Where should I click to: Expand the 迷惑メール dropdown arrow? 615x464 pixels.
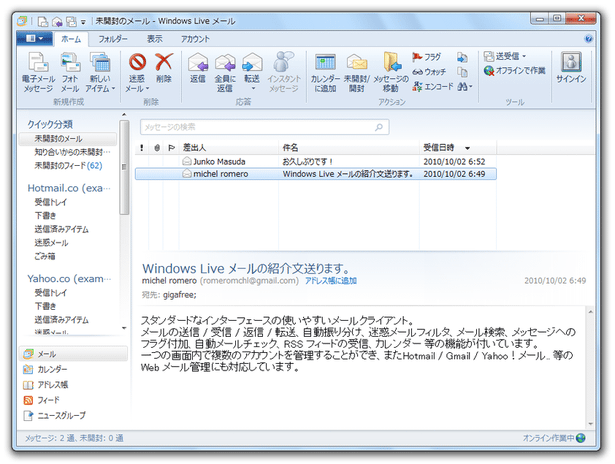click(x=147, y=89)
